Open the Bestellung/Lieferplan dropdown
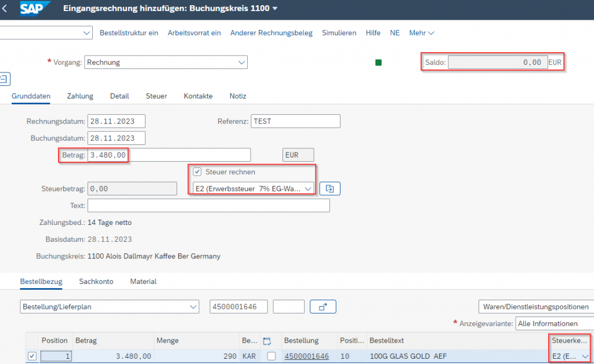The image size is (594, 364). (193, 307)
